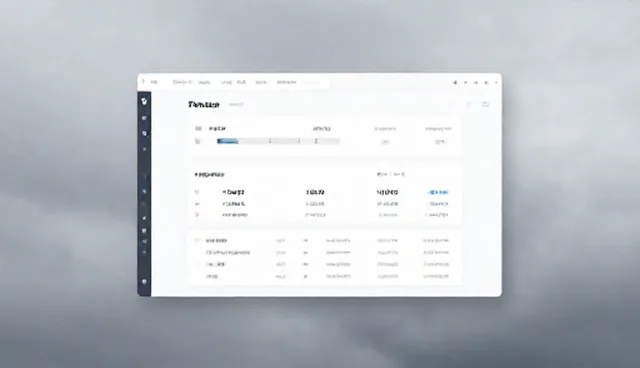The width and height of the screenshot is (640, 368).
Task: Click the lowest icon in the dark sidebar
Action: pyautogui.click(x=144, y=282)
